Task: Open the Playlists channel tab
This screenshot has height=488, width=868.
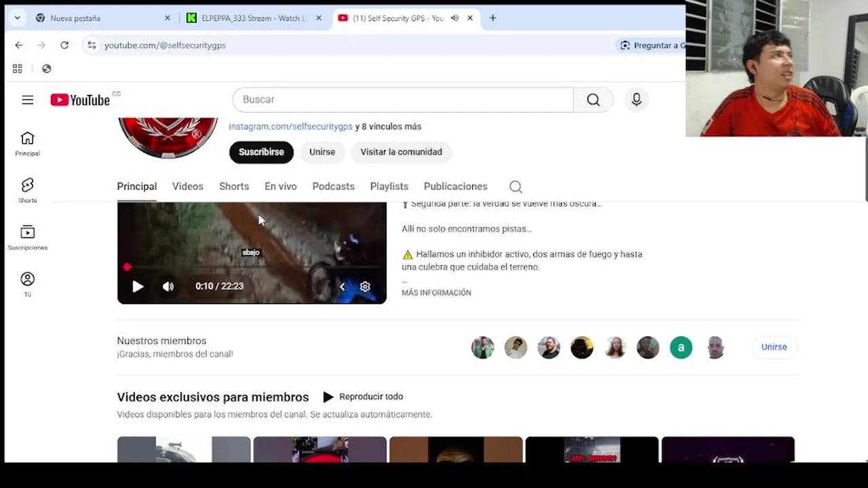Action: click(x=389, y=186)
